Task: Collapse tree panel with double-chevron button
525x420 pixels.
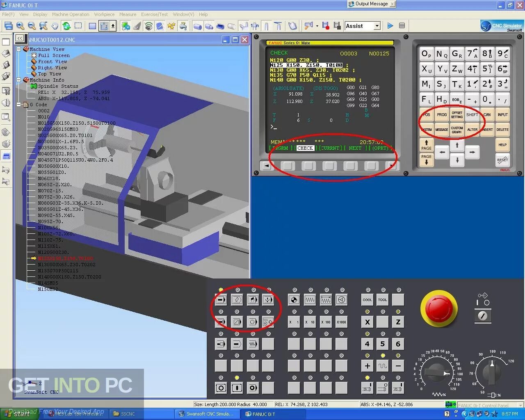Action: click(x=20, y=39)
